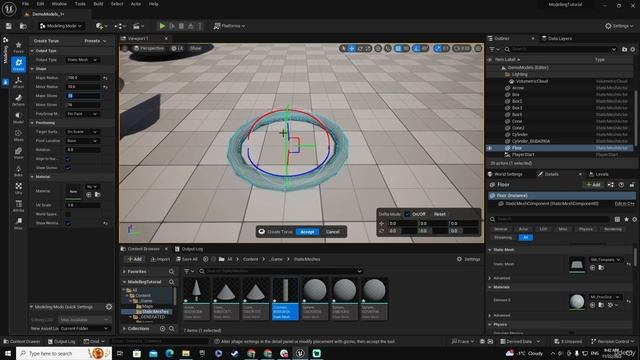Expand the Collections section in Content Browser
The height and width of the screenshot is (360, 640).
coord(124,329)
